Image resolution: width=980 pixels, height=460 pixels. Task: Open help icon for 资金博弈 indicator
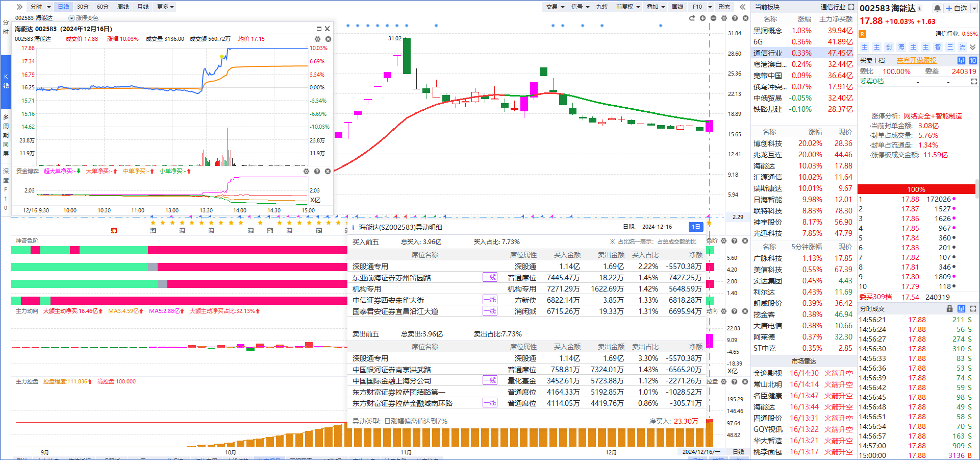pos(317,172)
